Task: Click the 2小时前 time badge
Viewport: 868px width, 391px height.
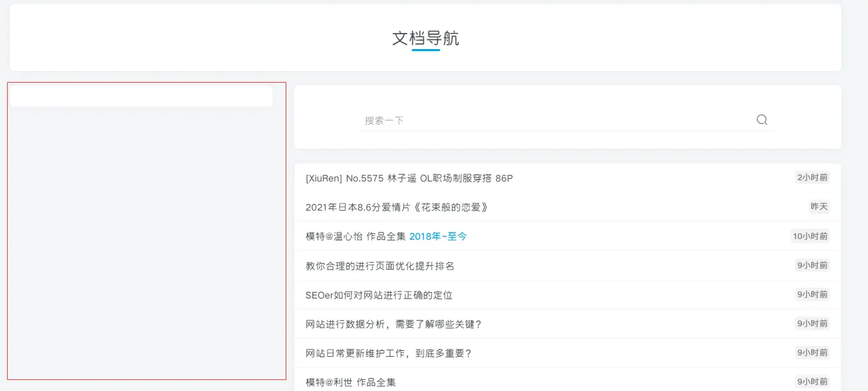Action: click(812, 178)
